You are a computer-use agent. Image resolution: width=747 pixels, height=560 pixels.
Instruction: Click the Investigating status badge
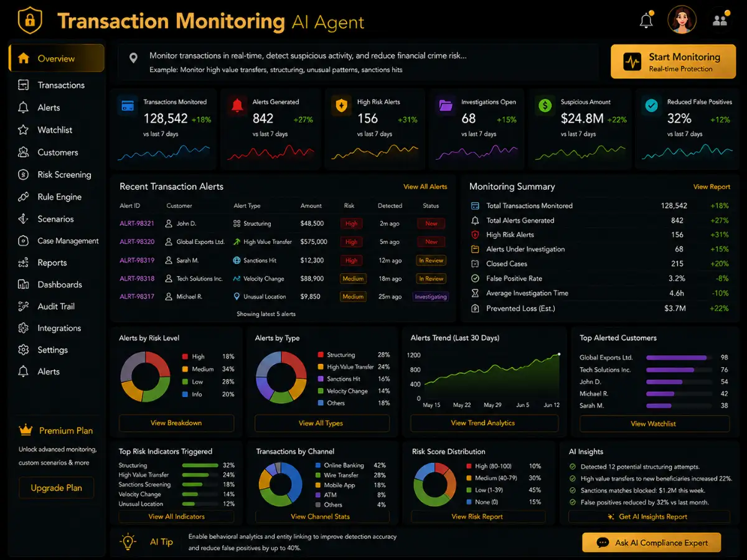pyautogui.click(x=431, y=297)
